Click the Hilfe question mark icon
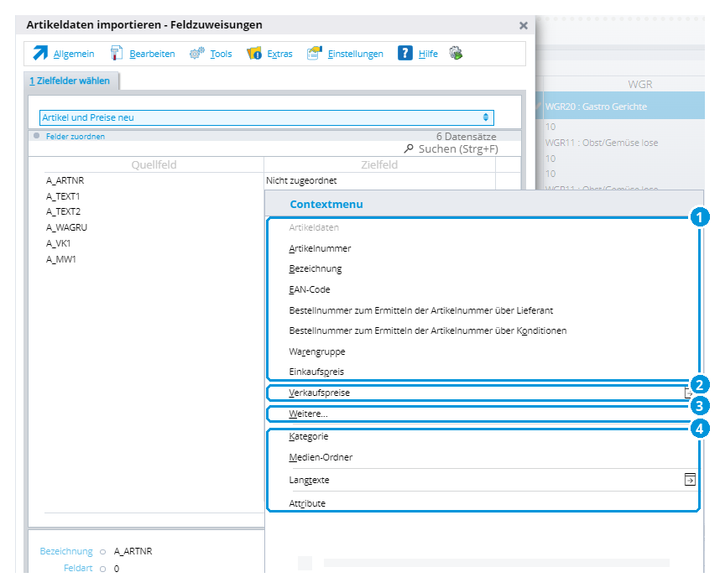This screenshot has height=588, width=720. [405, 53]
